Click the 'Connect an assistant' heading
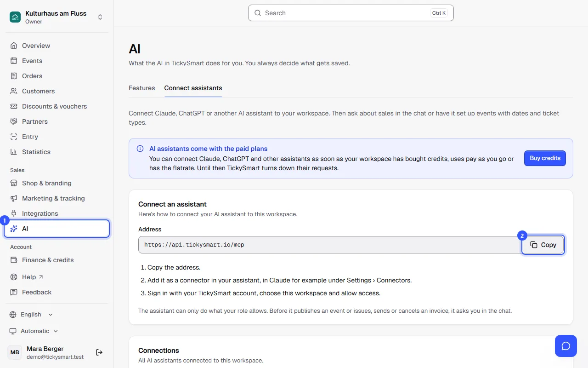This screenshot has height=368, width=588. click(x=173, y=204)
